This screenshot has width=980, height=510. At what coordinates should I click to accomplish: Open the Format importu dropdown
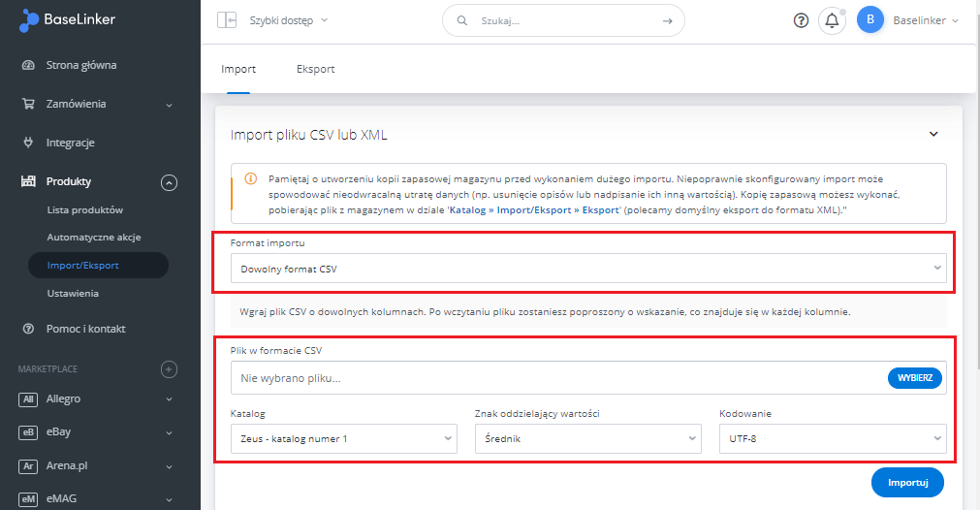click(588, 269)
